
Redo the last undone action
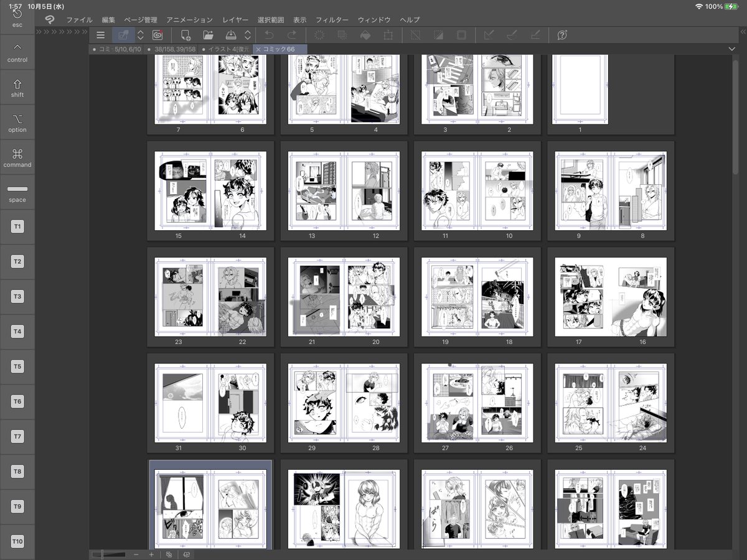click(291, 35)
